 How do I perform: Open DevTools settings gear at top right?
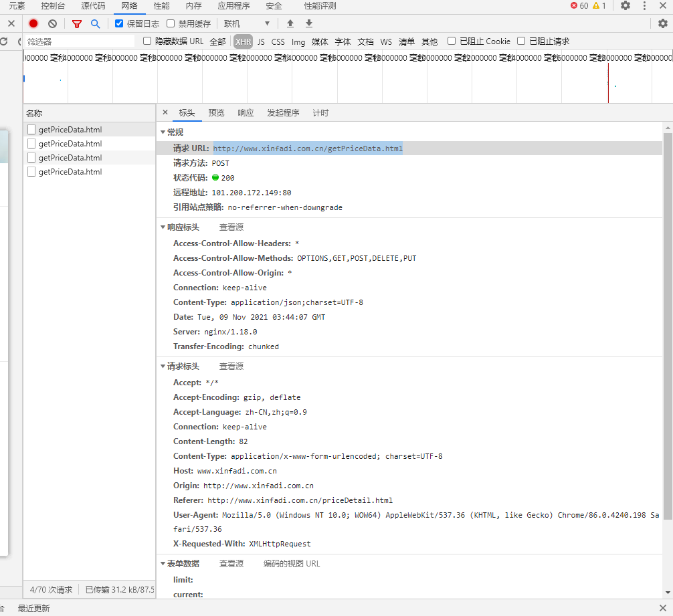point(626,6)
